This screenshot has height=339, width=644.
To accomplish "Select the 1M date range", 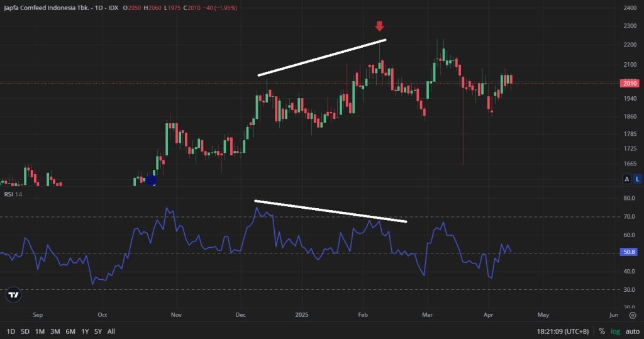I will tap(40, 331).
